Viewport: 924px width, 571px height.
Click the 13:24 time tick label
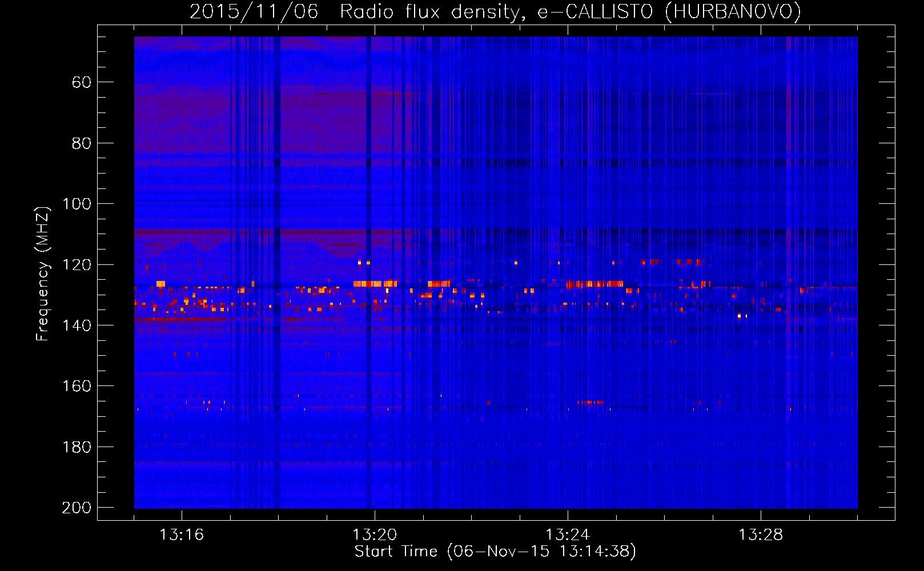click(x=568, y=535)
